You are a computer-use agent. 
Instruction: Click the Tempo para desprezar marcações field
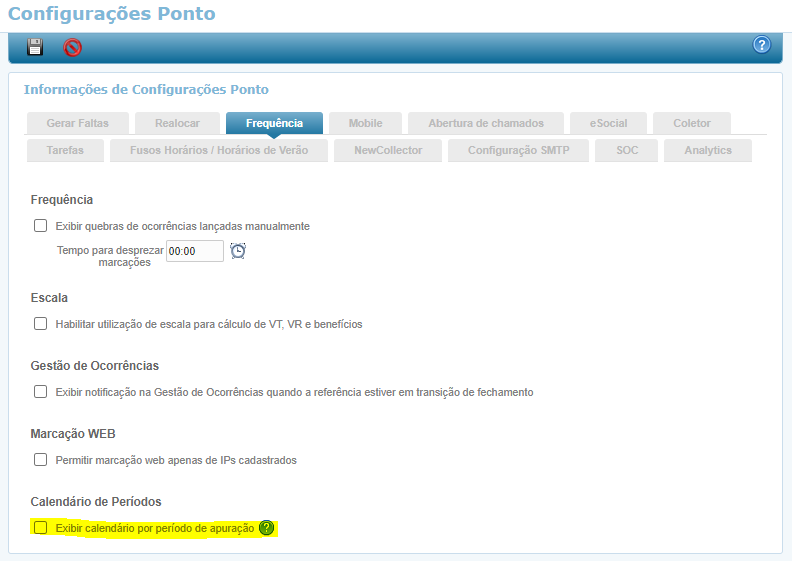(195, 251)
